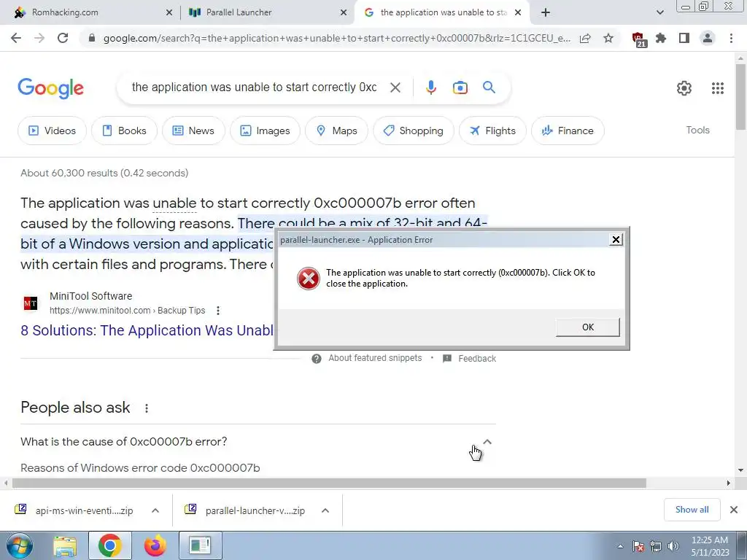
Task: Close the downloads bar
Action: point(734,510)
